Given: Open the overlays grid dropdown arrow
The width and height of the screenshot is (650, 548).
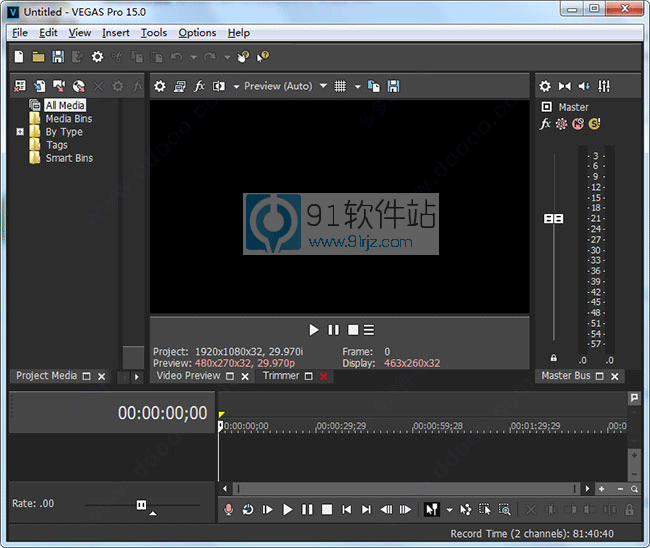Looking at the screenshot, I should tap(357, 86).
